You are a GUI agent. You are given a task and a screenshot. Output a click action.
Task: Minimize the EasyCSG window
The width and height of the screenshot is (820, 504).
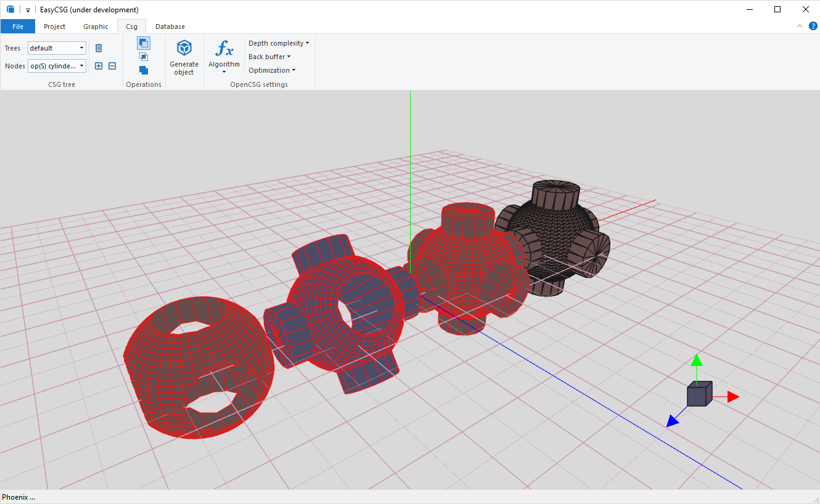pos(749,9)
